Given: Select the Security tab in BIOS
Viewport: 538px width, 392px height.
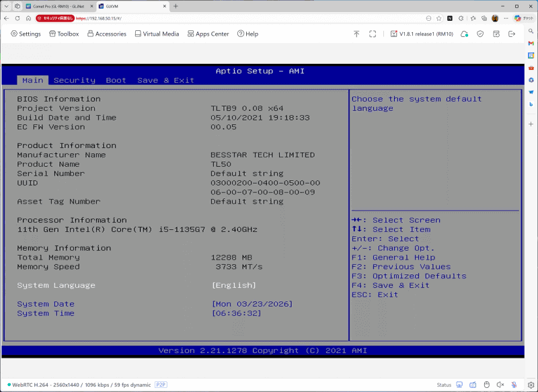Looking at the screenshot, I should tap(75, 80).
